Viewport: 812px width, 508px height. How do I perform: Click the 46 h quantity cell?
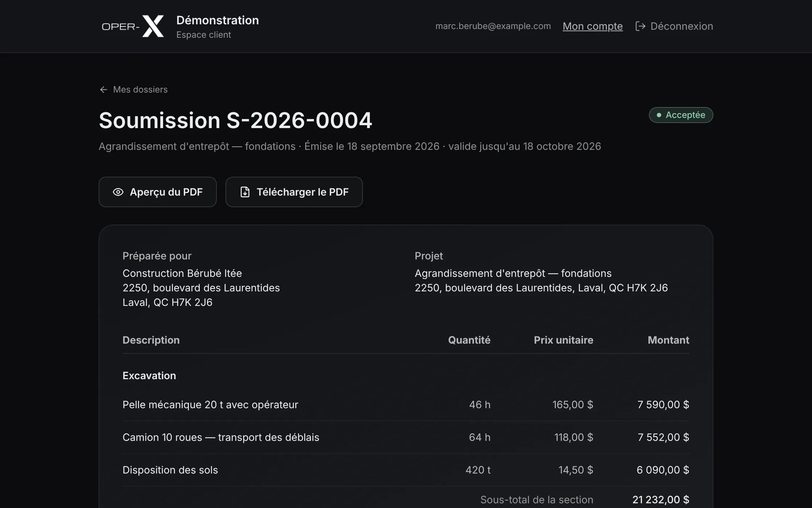coord(480,405)
